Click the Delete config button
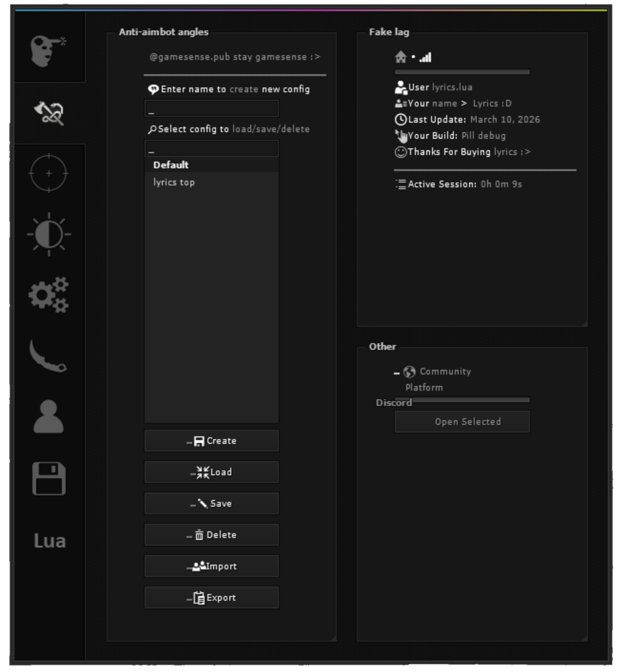This screenshot has width=624, height=672. click(x=212, y=535)
